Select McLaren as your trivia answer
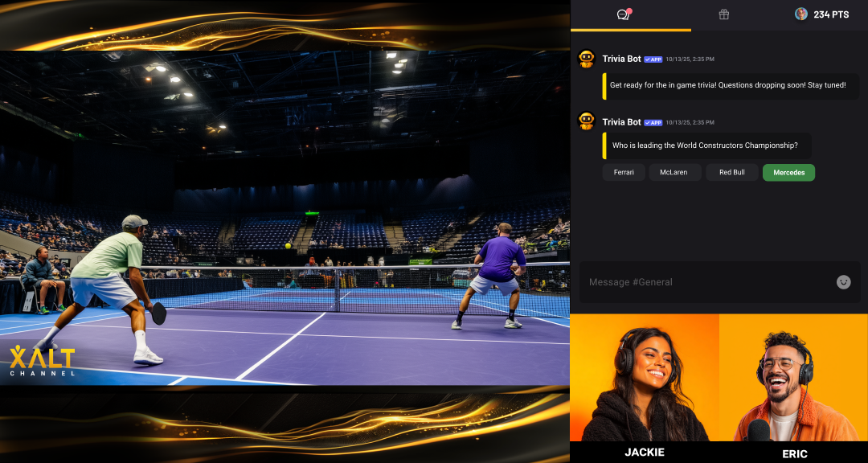 point(675,171)
